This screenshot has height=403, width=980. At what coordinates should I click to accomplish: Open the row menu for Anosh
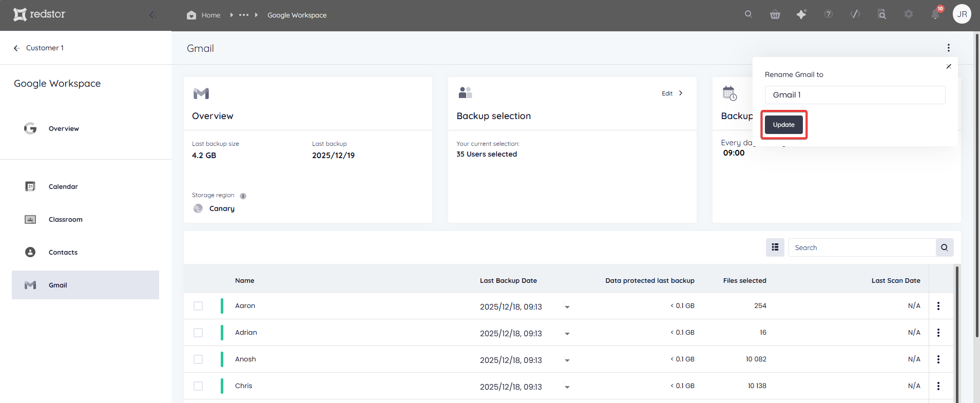tap(938, 359)
